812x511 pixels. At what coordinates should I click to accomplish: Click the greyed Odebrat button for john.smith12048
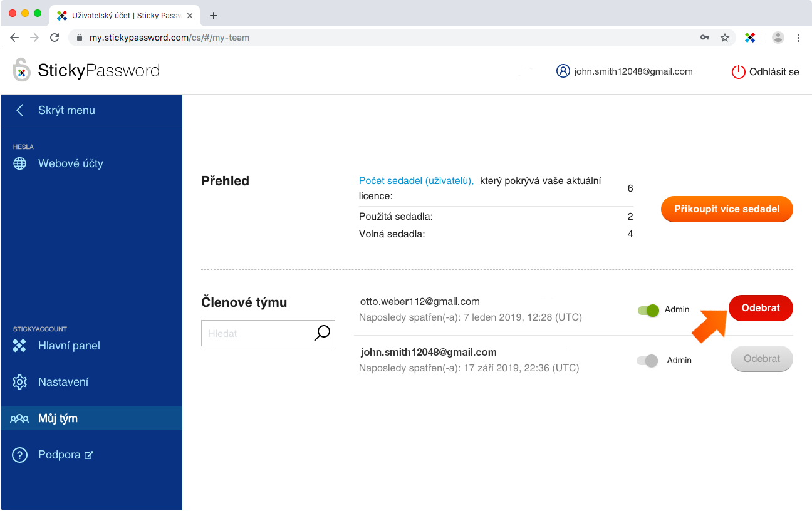coord(762,359)
